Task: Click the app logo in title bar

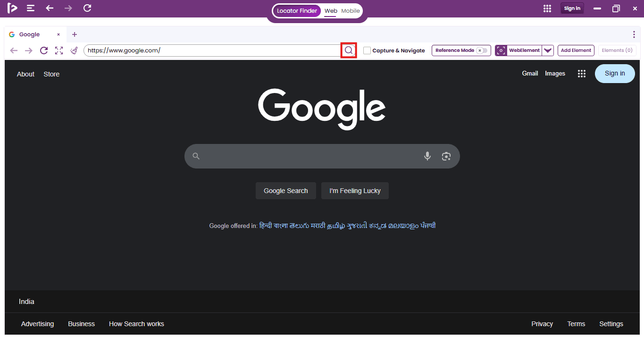Action: (12, 8)
